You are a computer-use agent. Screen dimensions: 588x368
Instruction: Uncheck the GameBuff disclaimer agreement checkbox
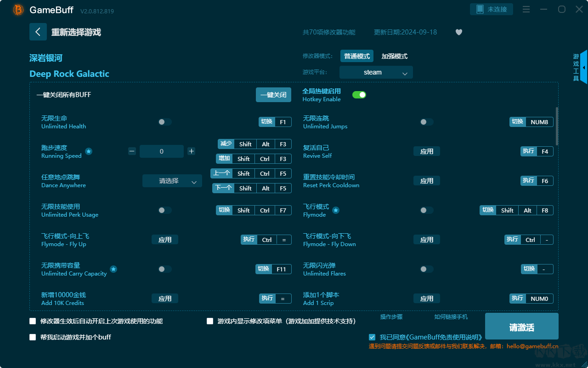[372, 337]
